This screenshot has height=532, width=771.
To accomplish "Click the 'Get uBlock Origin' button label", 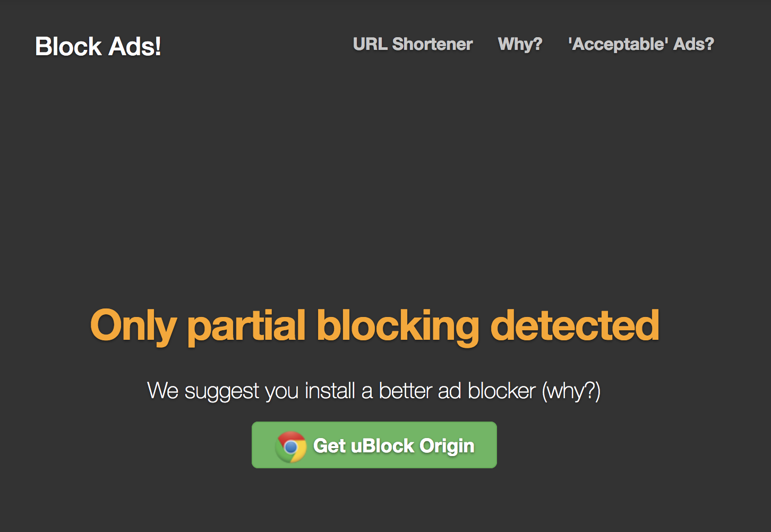I will point(393,446).
